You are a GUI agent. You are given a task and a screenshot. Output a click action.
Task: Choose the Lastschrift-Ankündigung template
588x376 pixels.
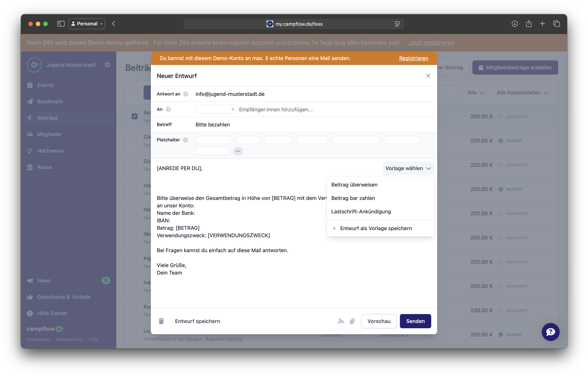pos(380,211)
